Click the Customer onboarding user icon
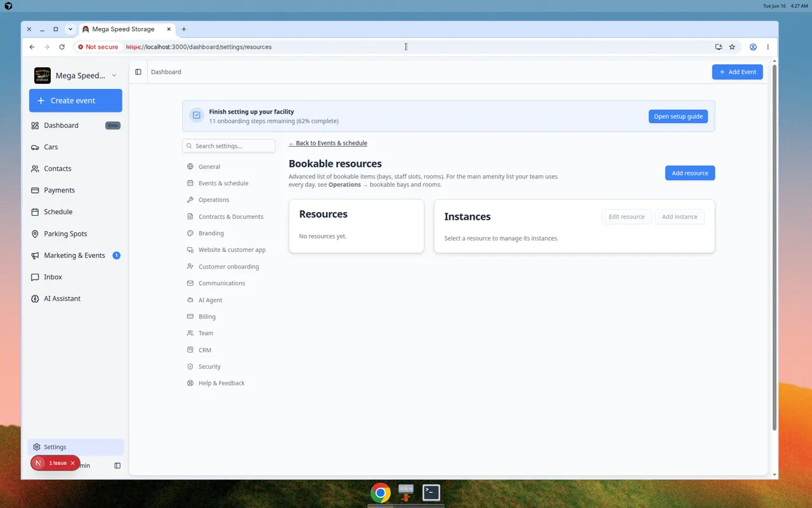This screenshot has width=812, height=508. [x=190, y=267]
